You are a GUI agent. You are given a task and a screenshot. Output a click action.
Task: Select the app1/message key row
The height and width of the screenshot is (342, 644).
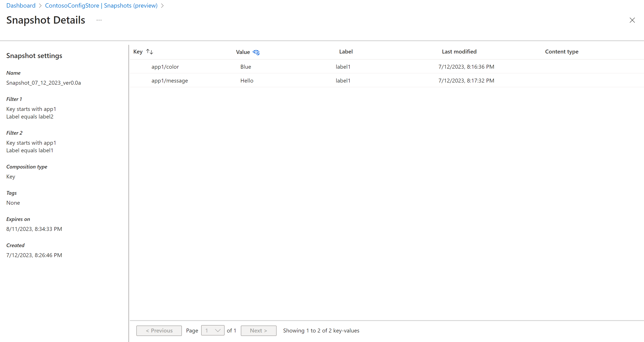pyautogui.click(x=170, y=80)
